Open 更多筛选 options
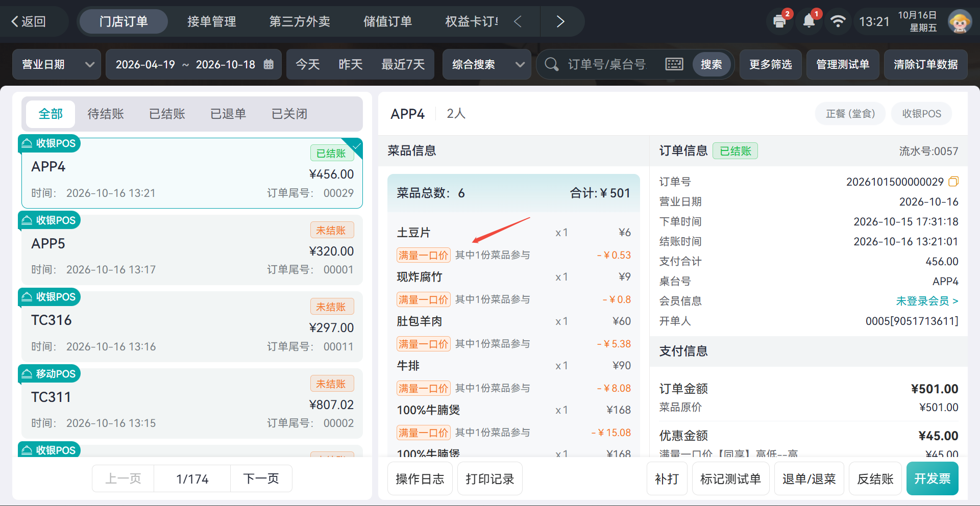 [x=771, y=64]
